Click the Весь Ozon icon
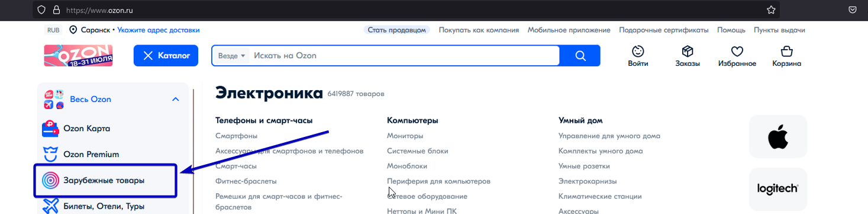 pos(53,99)
